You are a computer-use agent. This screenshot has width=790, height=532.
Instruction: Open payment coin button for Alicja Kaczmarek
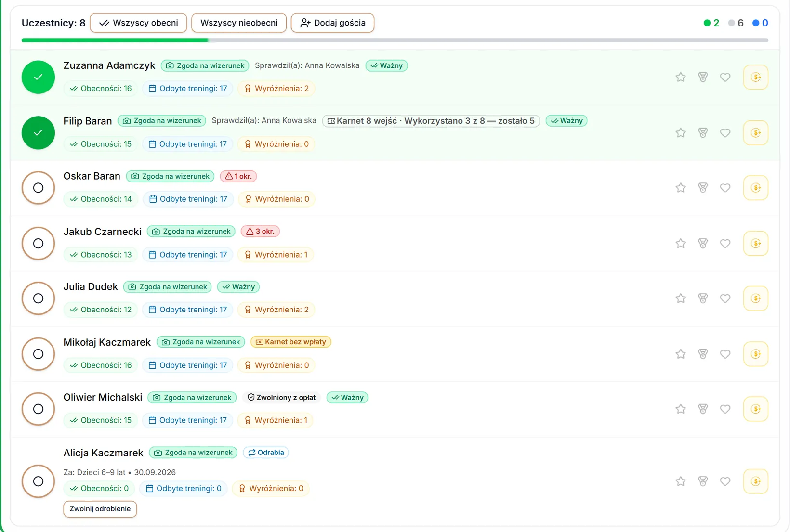(756, 481)
